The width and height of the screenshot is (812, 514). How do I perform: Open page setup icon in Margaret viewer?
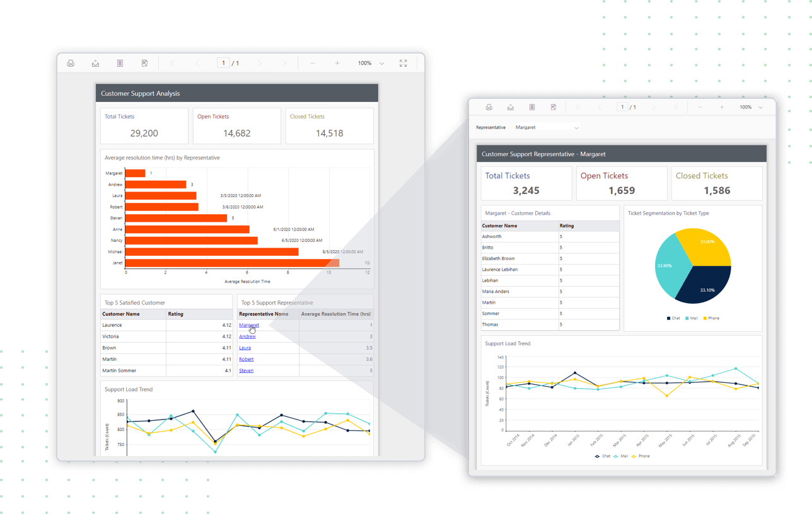[x=554, y=107]
